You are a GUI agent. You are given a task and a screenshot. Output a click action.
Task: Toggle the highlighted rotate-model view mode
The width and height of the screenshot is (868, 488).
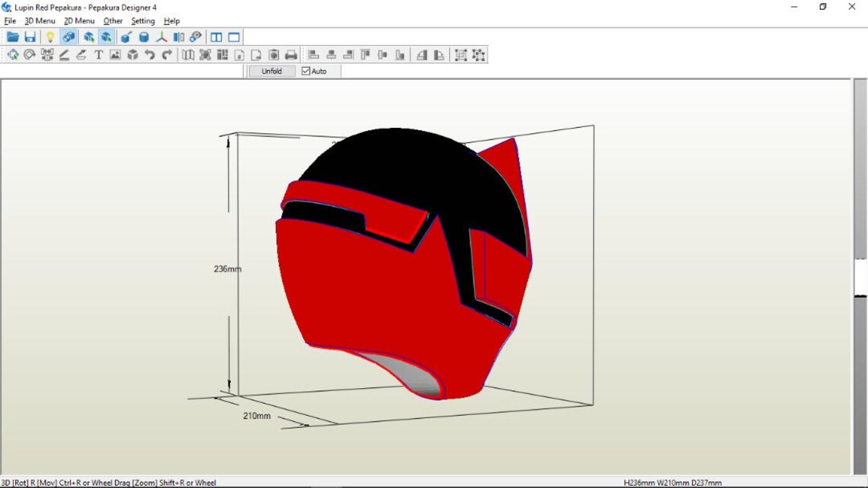coord(68,36)
